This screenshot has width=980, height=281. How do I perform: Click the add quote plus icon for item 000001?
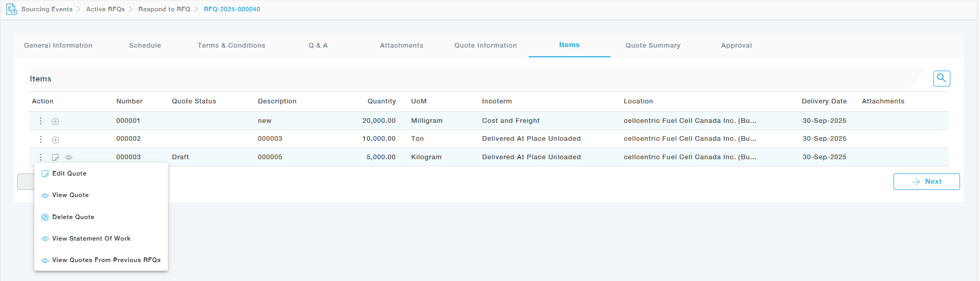[x=55, y=121]
